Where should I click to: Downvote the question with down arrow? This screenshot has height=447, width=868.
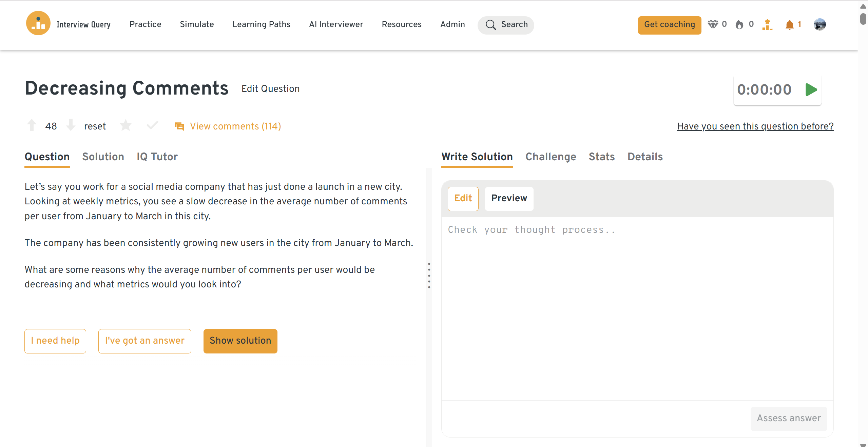point(71,125)
